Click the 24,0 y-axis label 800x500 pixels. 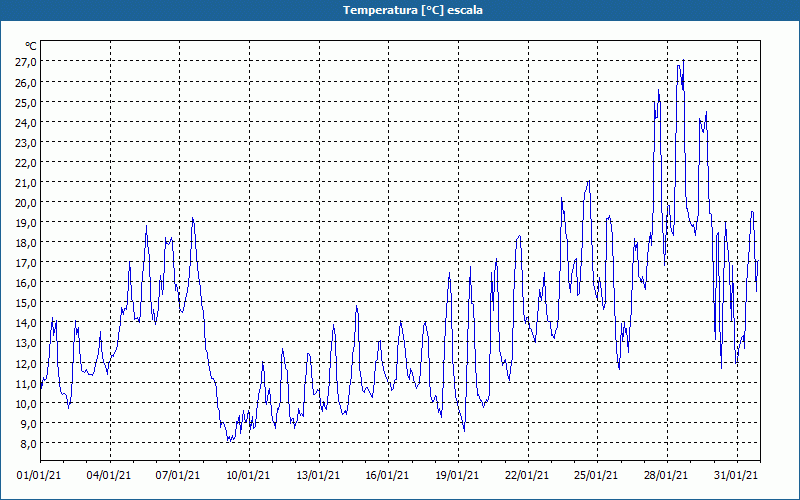26,122
